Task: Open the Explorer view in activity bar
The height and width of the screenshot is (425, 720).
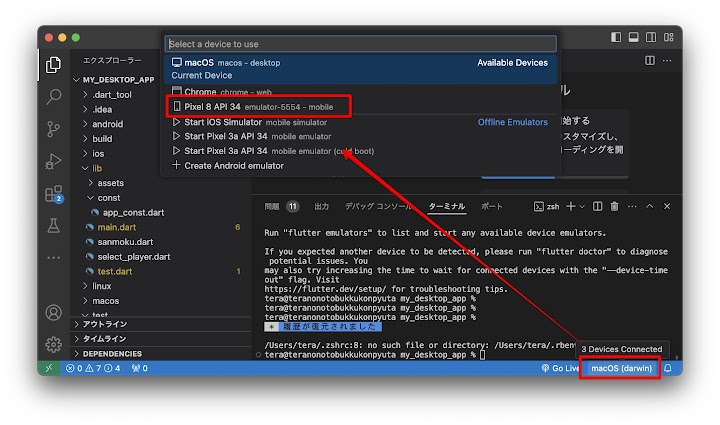Action: (54, 65)
